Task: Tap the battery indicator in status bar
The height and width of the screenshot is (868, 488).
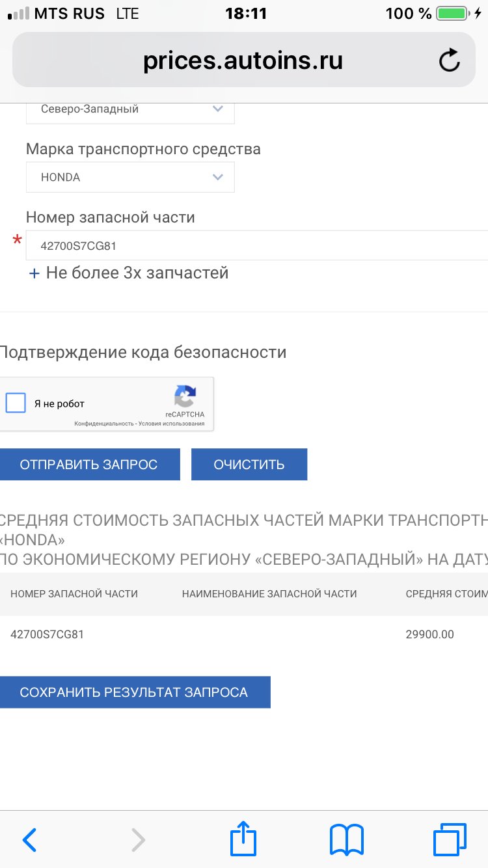Action: tap(453, 13)
